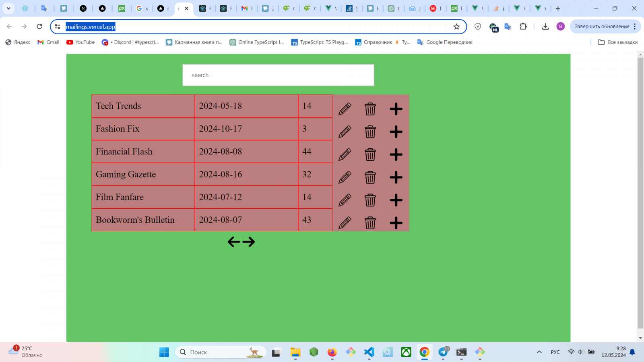644x362 pixels.
Task: Select the Film Fanfare name cell
Action: 143,197
